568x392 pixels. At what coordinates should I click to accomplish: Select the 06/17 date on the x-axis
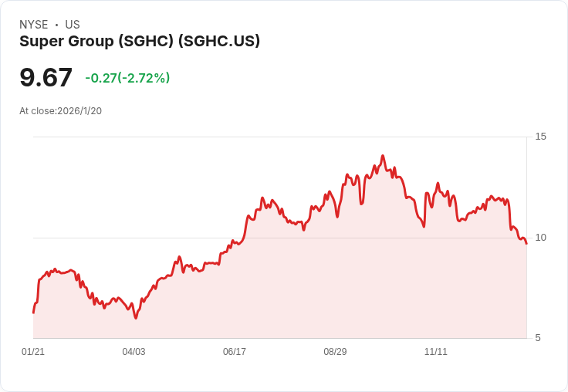click(x=235, y=352)
